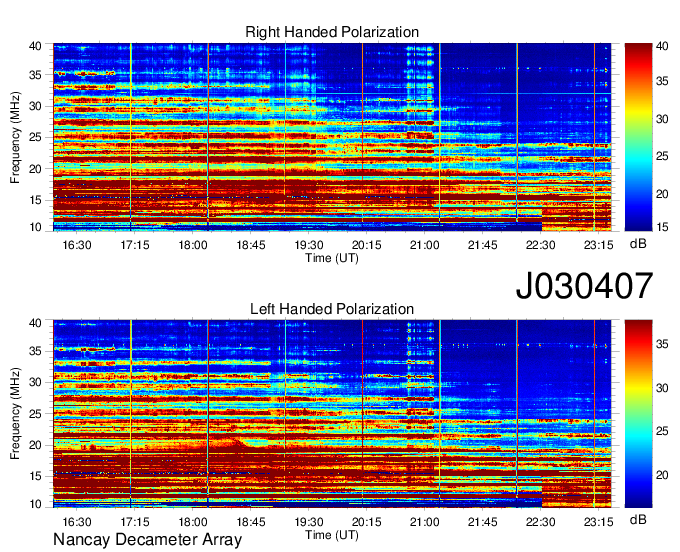Click the 15 MHz frequency tick on Left Handed plot
The image size is (680, 552).
tap(35, 476)
